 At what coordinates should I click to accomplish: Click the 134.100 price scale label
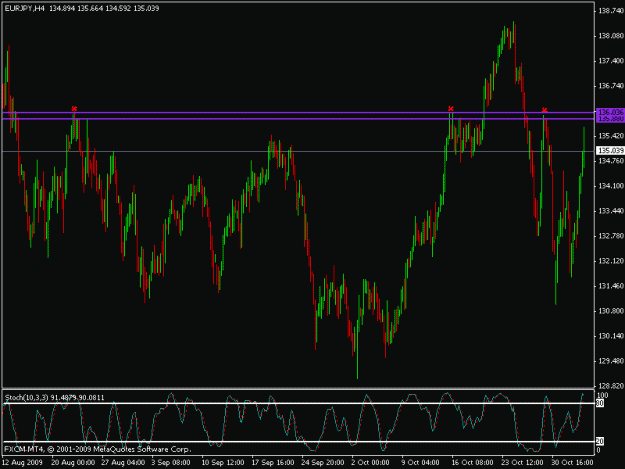point(611,186)
